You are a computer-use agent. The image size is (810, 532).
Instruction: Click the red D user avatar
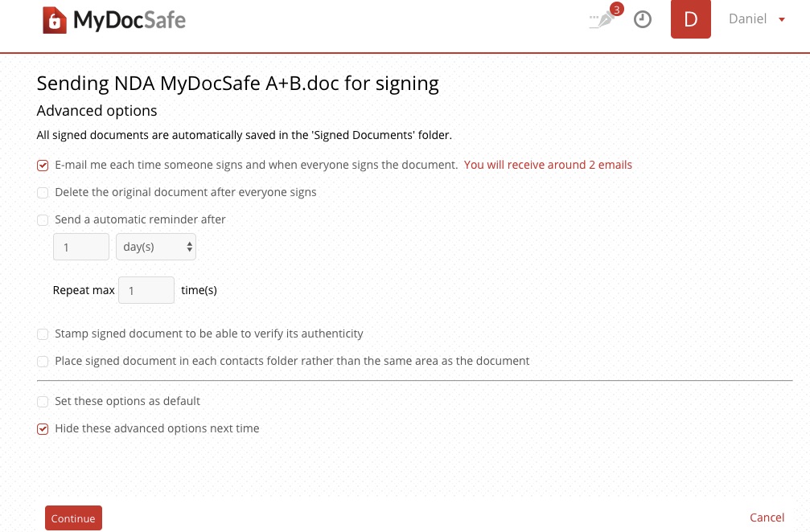point(690,19)
